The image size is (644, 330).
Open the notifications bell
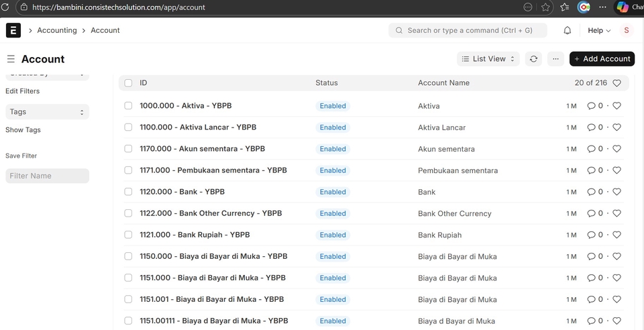(568, 30)
